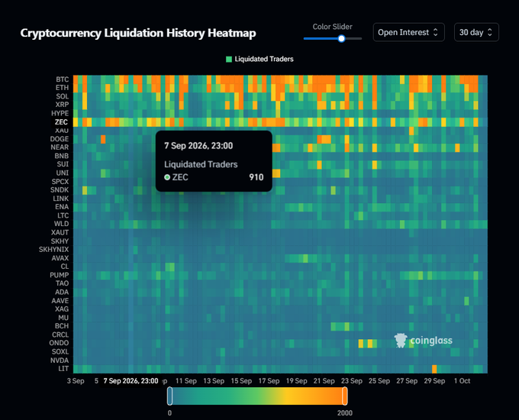Click the Cryptocurrency Liquidation History Heatmap title
This screenshot has width=519, height=420.
tap(138, 33)
